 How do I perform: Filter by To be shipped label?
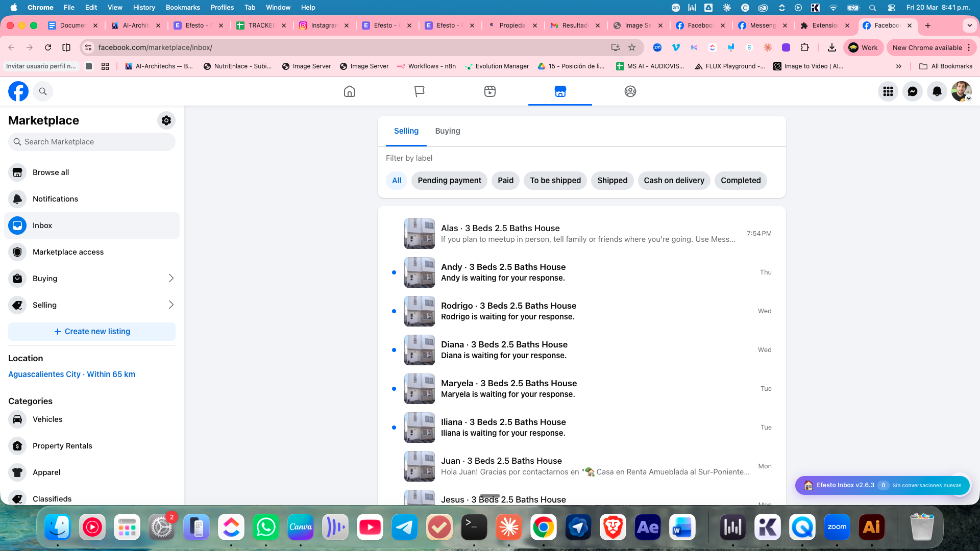pos(555,181)
